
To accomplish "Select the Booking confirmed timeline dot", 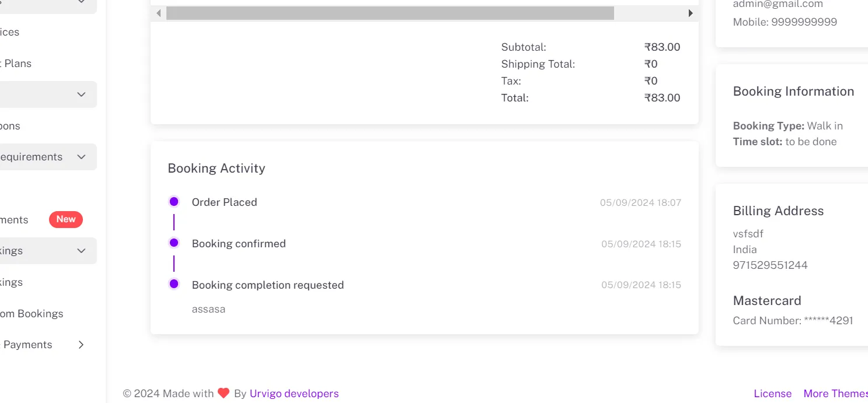I will pyautogui.click(x=174, y=243).
